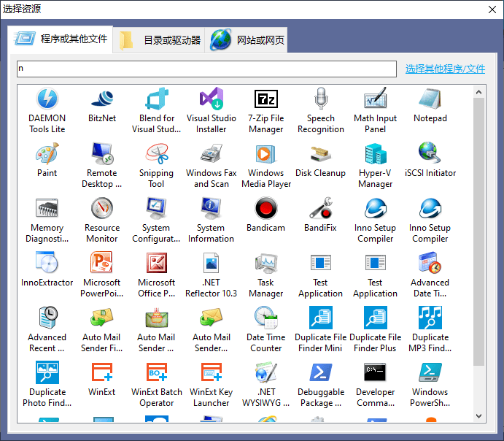This screenshot has height=441, width=504.
Task: Select Auto Mail Sender File icon
Action: (102, 318)
